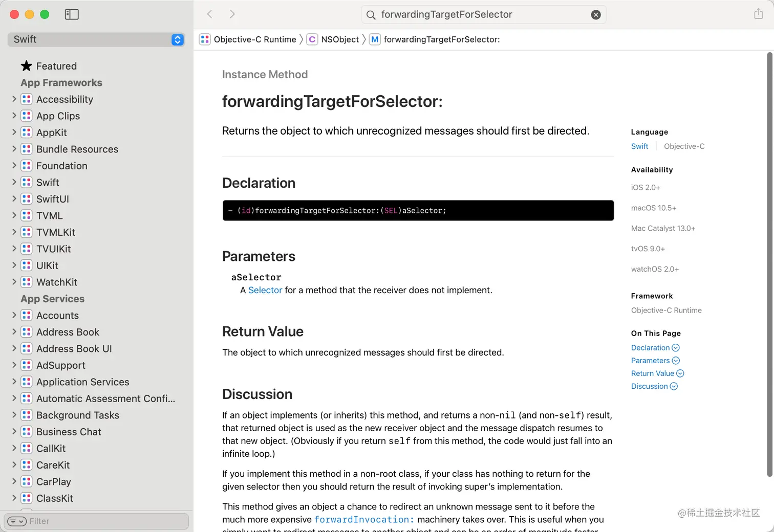Expand the Accessibility tree item
Image resolution: width=774 pixels, height=532 pixels.
[x=14, y=99]
